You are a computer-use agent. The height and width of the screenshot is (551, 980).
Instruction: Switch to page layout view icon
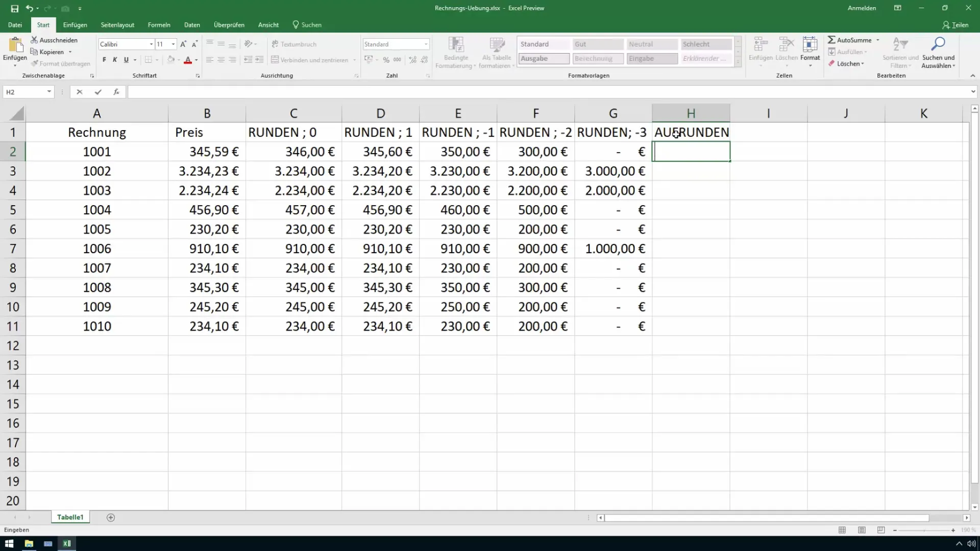[862, 530]
